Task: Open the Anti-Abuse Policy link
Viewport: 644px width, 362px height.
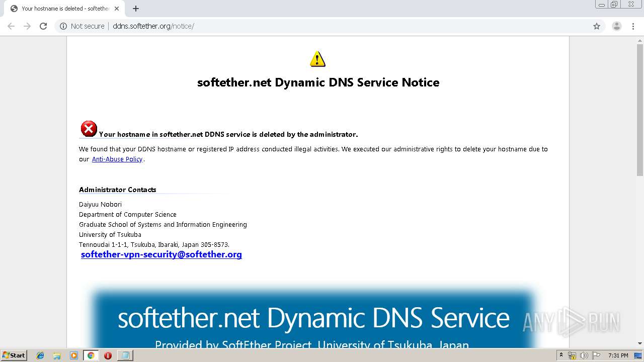Action: [x=117, y=159]
